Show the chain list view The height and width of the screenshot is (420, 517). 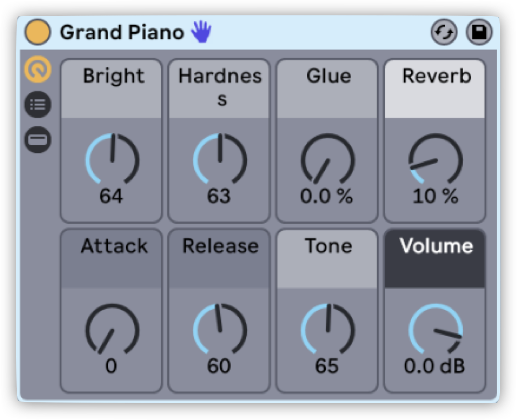click(x=38, y=104)
